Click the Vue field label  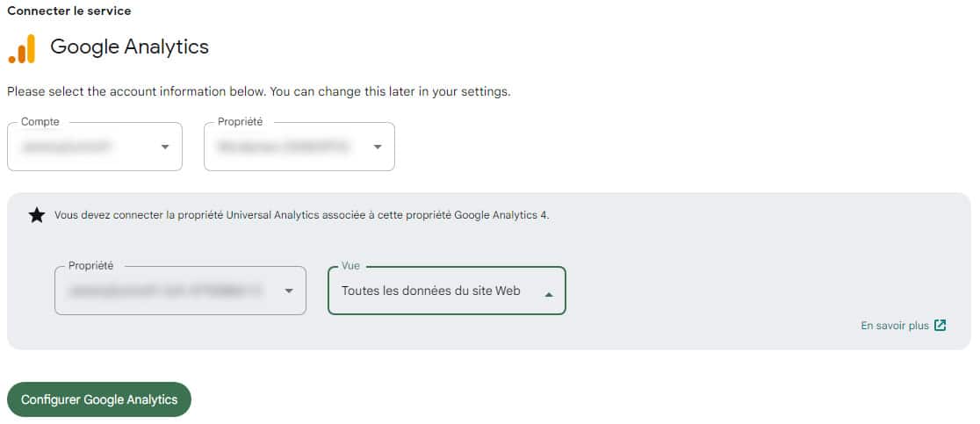[350, 266]
